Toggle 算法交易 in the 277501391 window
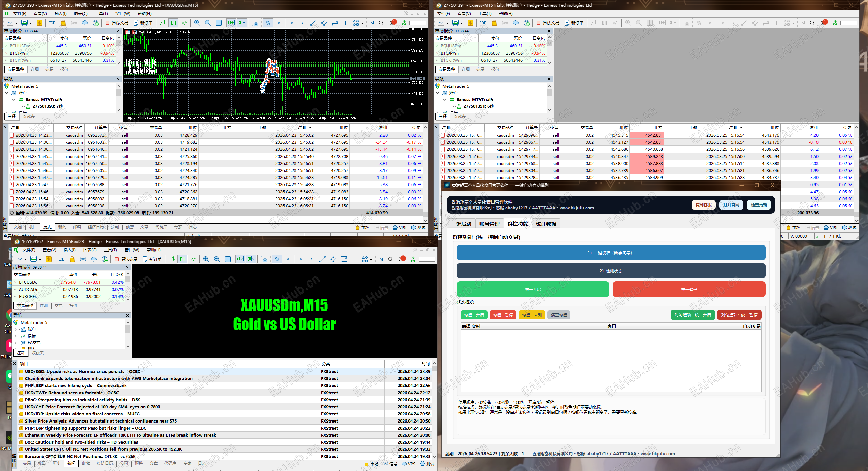 coord(548,23)
